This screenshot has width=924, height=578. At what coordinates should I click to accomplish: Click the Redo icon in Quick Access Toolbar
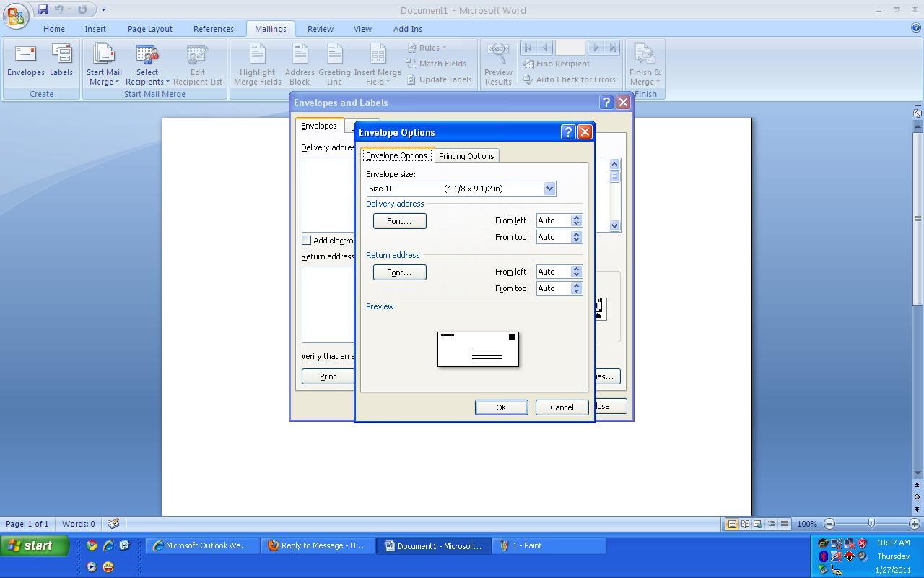(x=82, y=9)
